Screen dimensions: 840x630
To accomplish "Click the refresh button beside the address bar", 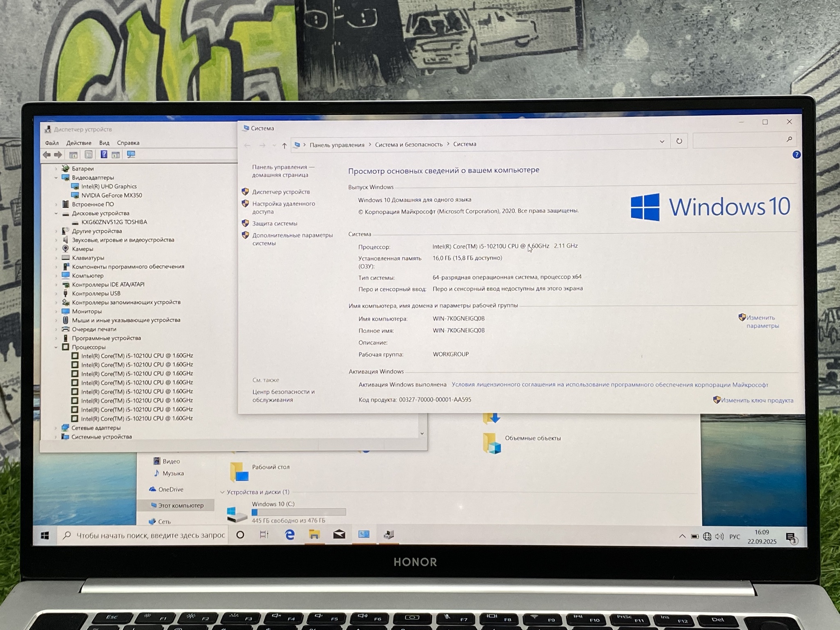I will pos(679,141).
